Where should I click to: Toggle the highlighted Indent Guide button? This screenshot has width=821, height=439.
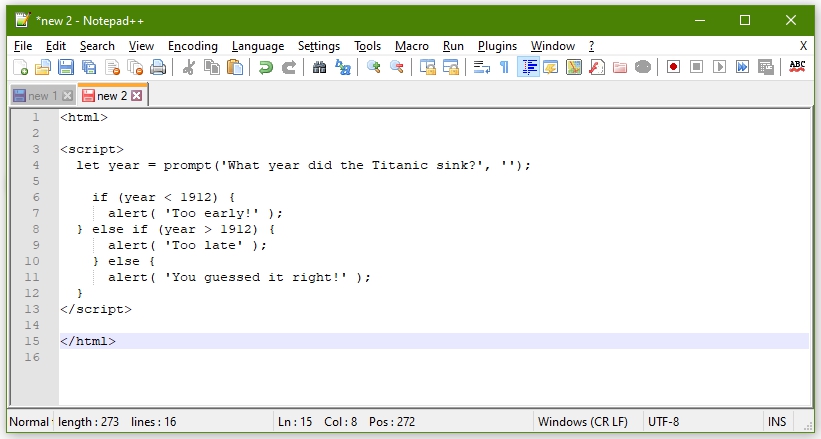[528, 67]
